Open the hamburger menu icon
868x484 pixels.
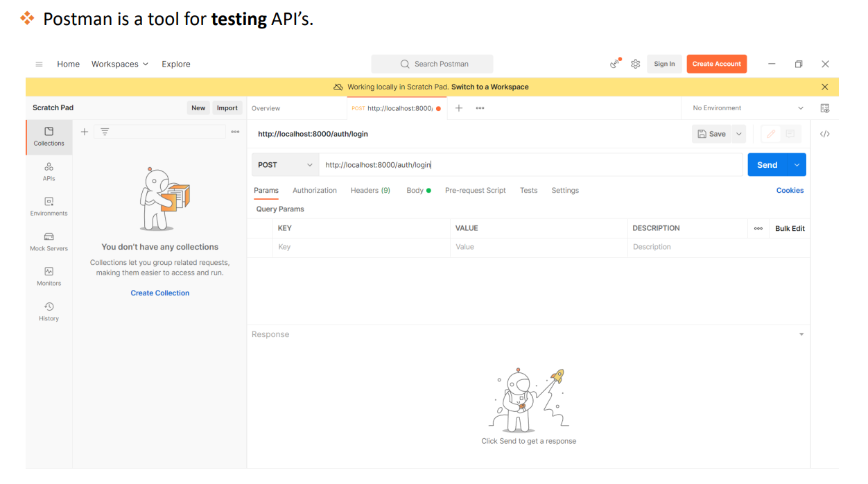click(x=39, y=64)
